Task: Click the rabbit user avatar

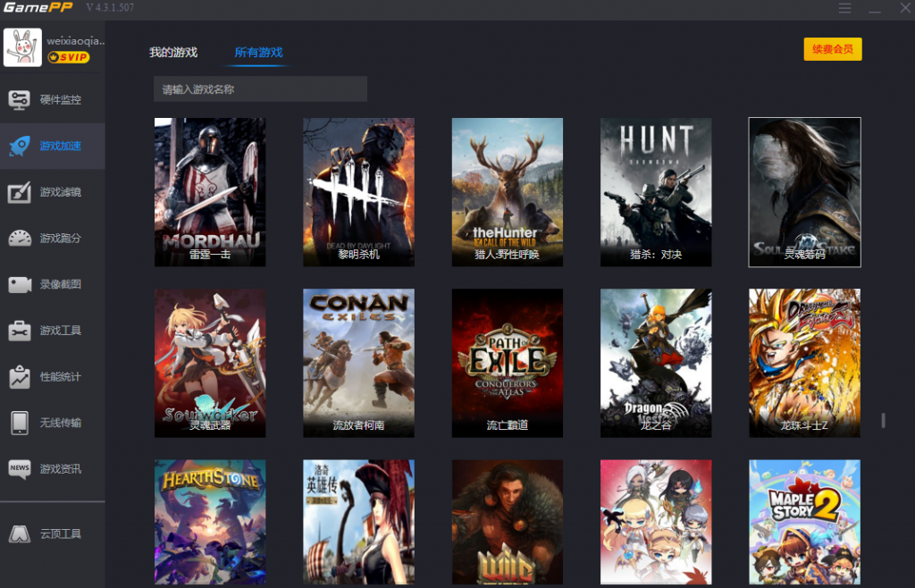Action: coord(22,47)
